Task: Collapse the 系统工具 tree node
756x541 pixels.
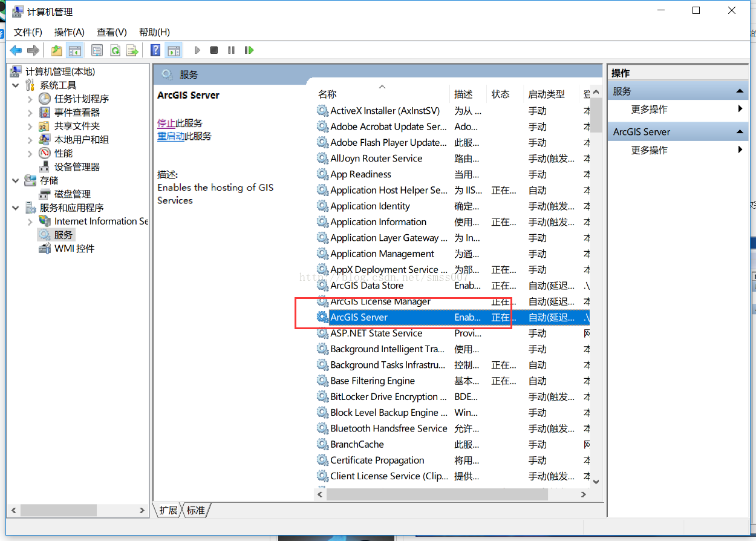Action: pos(16,85)
